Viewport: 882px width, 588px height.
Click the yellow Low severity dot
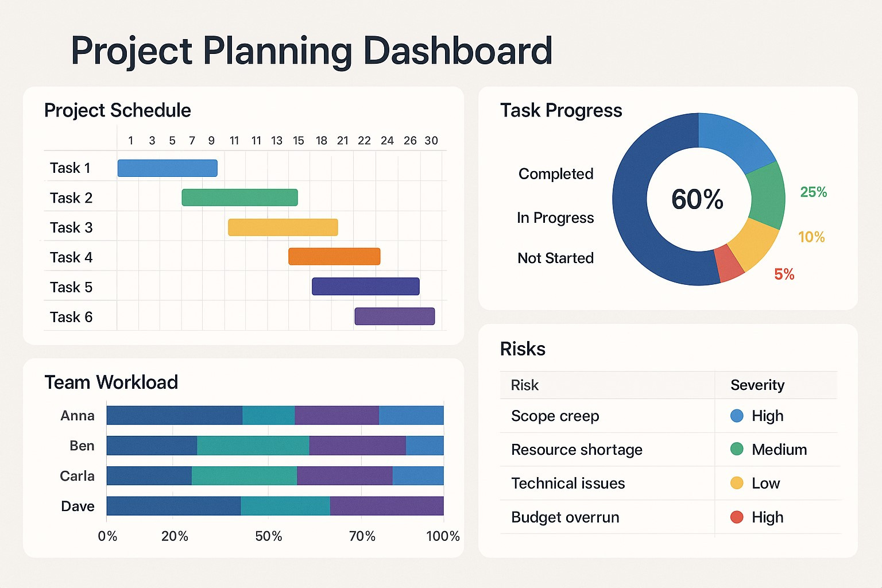pyautogui.click(x=737, y=483)
